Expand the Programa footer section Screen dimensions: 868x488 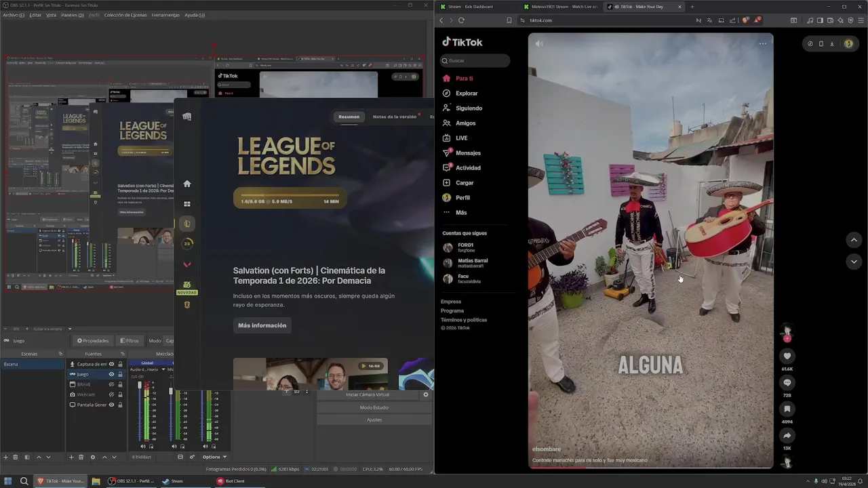(452, 310)
